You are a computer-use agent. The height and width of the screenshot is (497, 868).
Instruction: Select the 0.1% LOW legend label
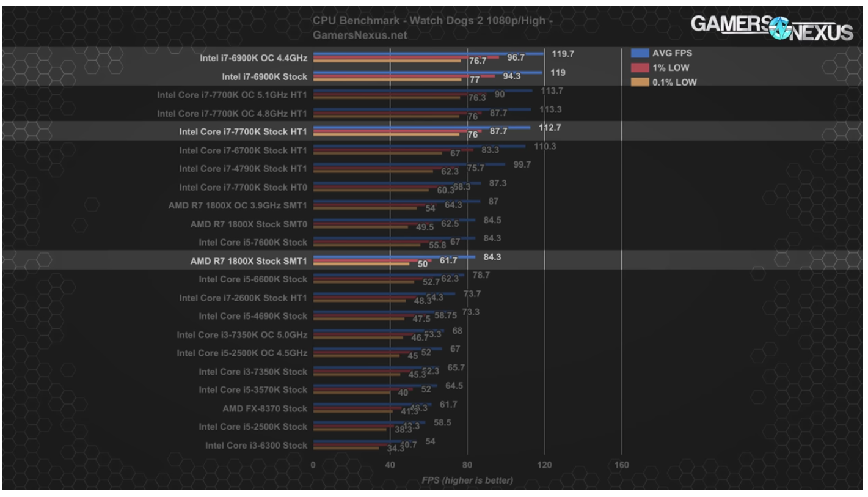tap(674, 83)
